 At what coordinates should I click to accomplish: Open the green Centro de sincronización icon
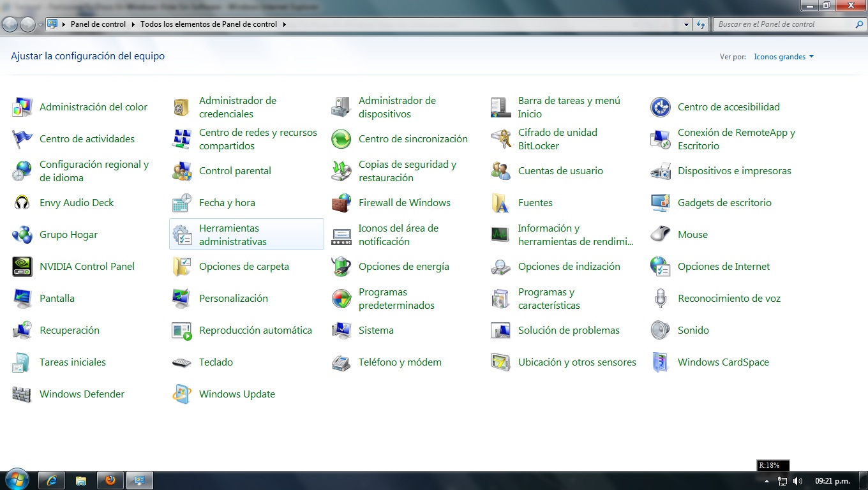[341, 139]
